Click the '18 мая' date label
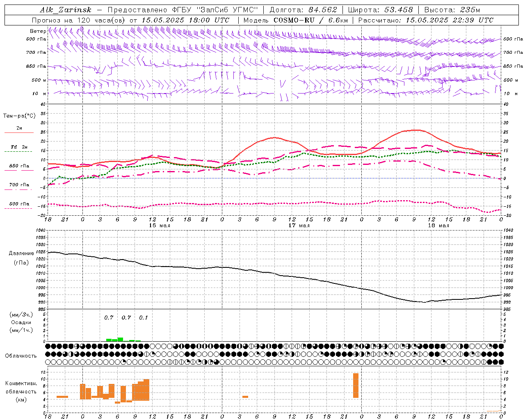Image resolution: width=525 pixels, height=420 pixels. (x=438, y=226)
